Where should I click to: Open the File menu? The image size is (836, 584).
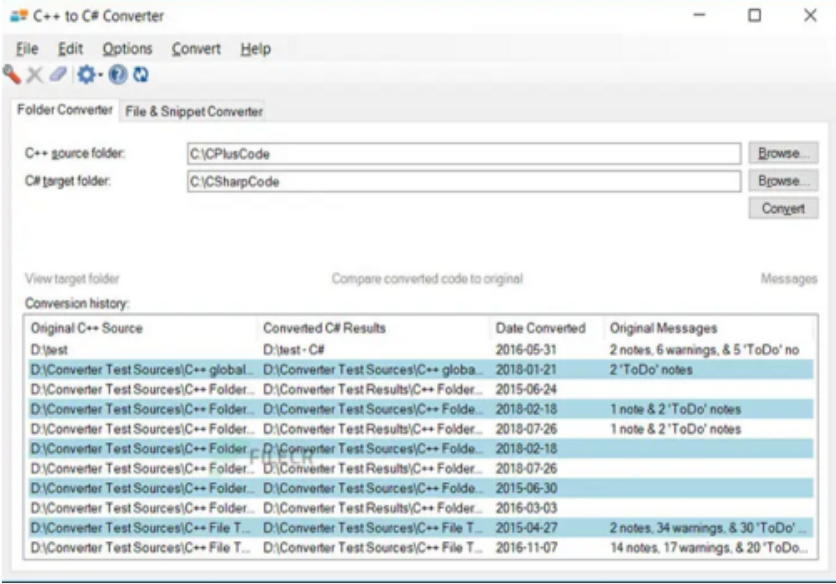(x=27, y=49)
